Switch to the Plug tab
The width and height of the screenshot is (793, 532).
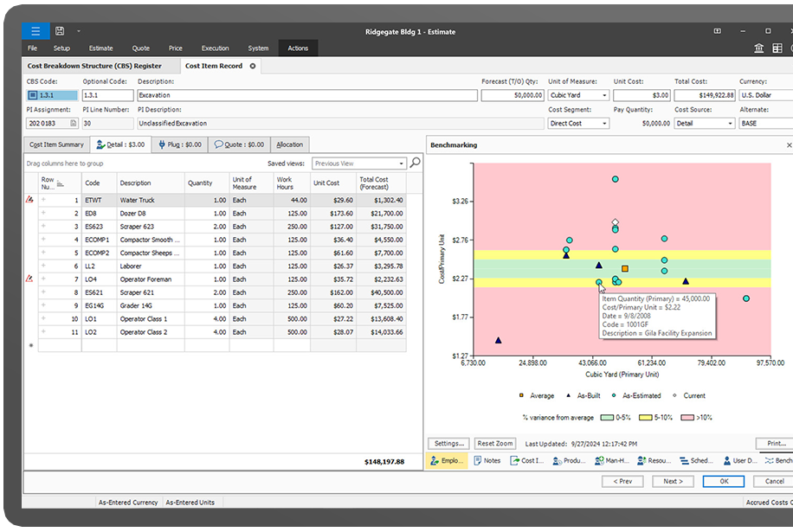pos(181,144)
